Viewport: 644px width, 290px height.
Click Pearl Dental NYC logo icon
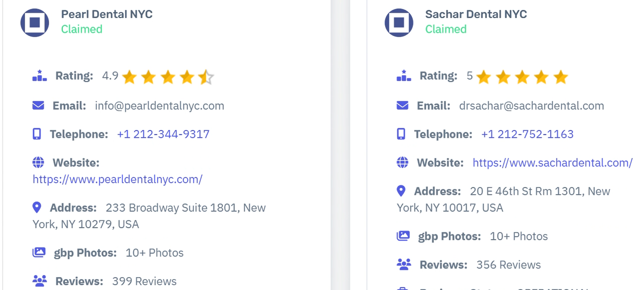click(x=35, y=22)
